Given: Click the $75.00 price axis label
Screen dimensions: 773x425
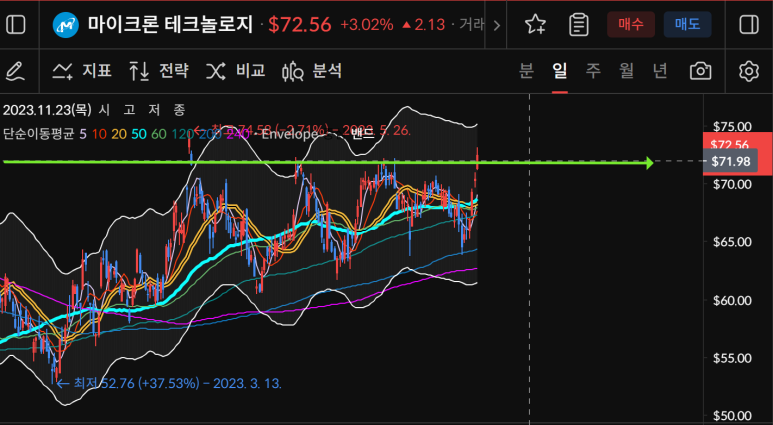Looking at the screenshot, I should point(733,126).
